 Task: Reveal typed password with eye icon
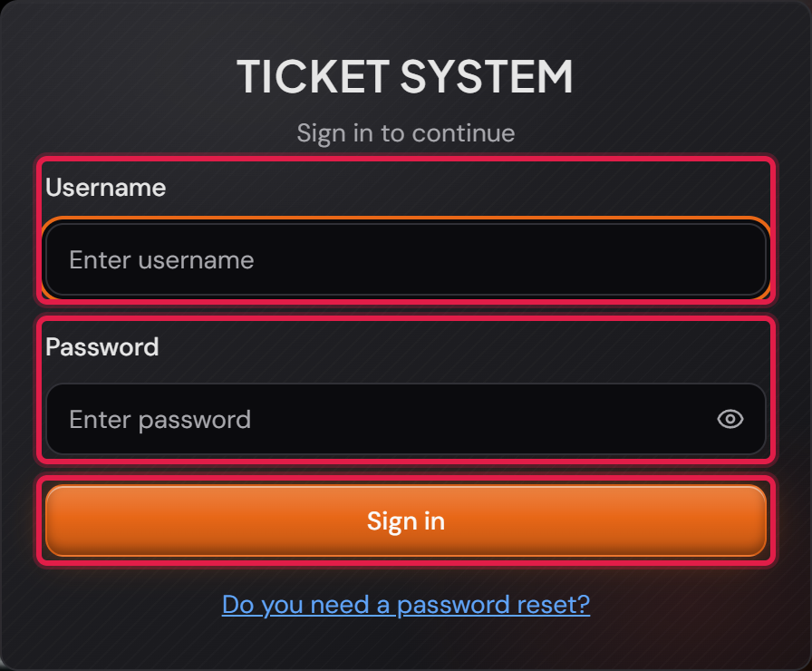click(x=730, y=419)
